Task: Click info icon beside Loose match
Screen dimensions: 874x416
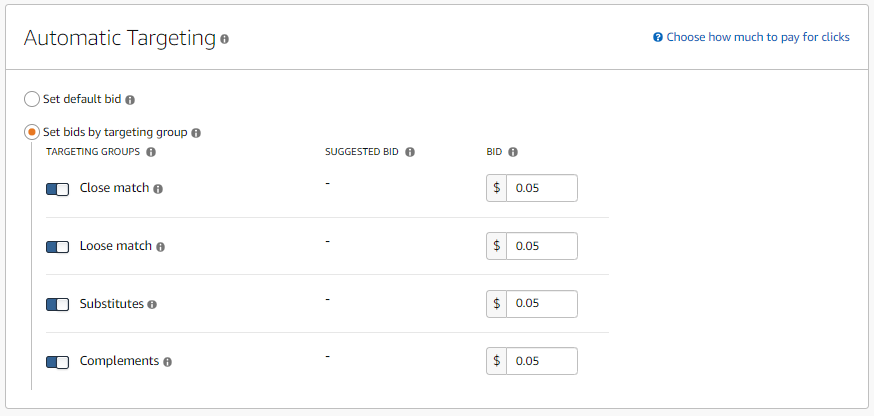Action: pos(160,246)
